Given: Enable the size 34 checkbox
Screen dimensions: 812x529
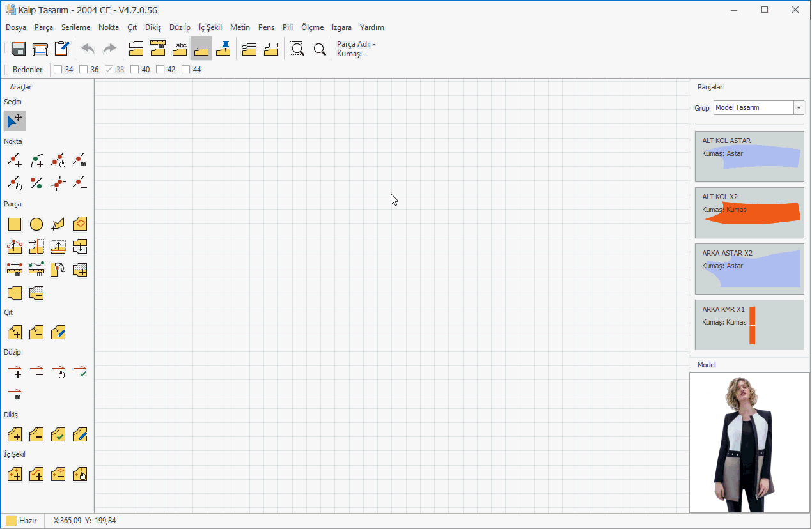Looking at the screenshot, I should coord(58,70).
